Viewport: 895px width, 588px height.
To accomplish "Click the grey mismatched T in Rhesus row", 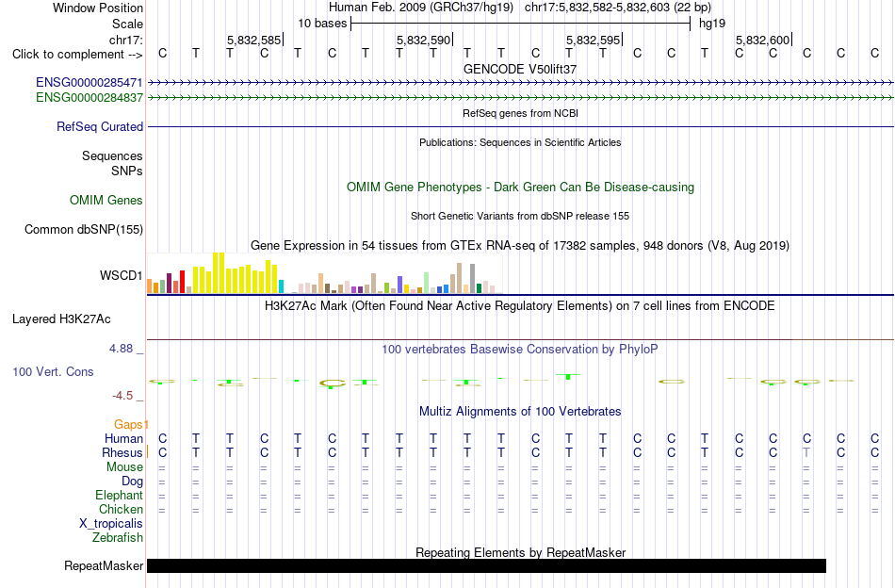I will tap(806, 452).
